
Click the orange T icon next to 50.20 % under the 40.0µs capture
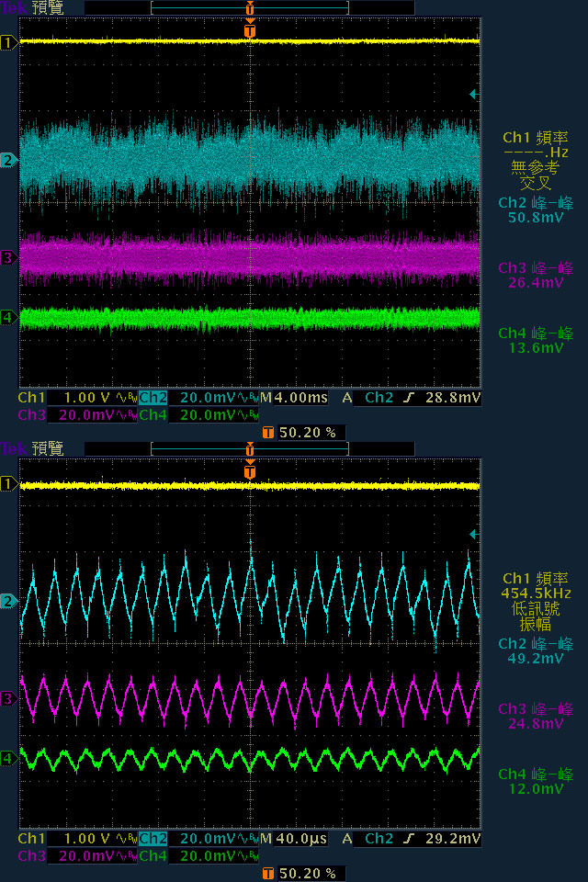click(268, 873)
